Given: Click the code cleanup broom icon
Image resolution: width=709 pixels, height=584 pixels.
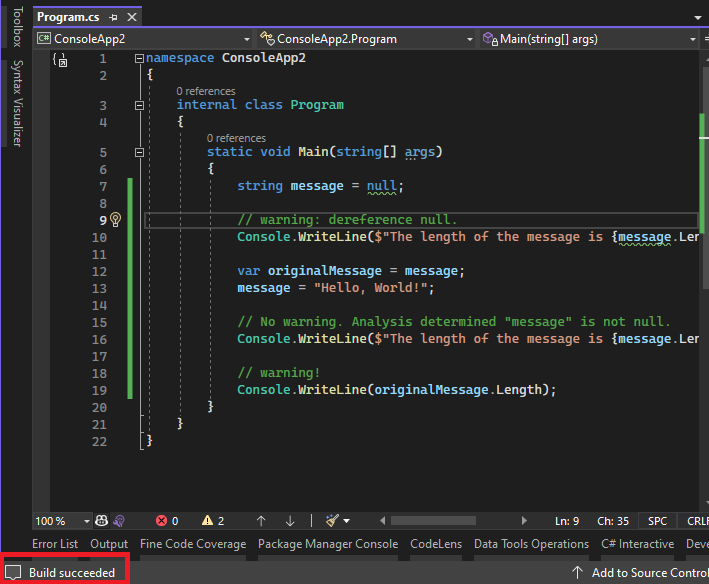Looking at the screenshot, I should [x=332, y=521].
